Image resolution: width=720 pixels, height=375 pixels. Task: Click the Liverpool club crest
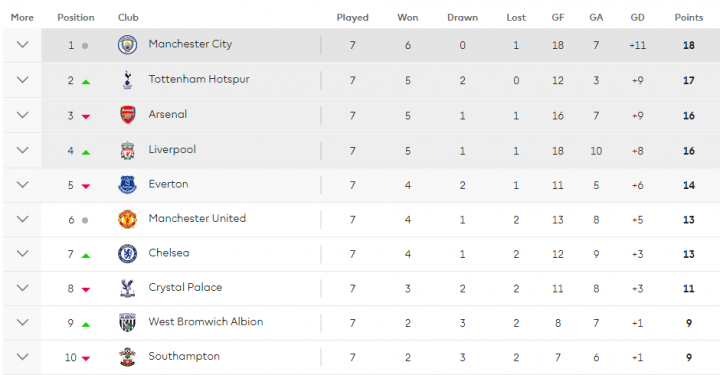coord(127,151)
